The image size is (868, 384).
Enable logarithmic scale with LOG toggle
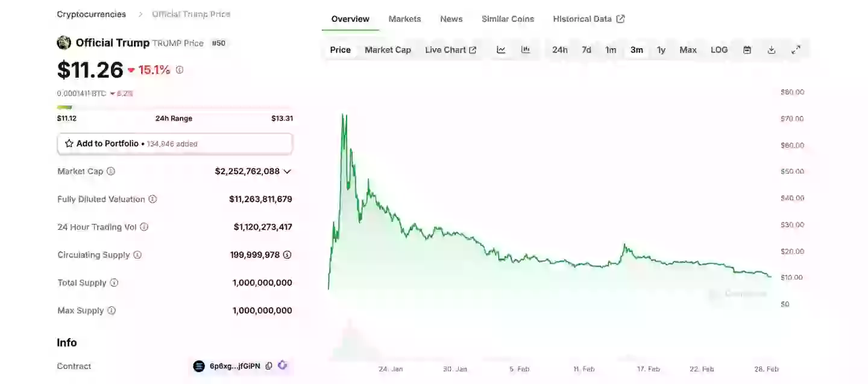[x=719, y=49]
